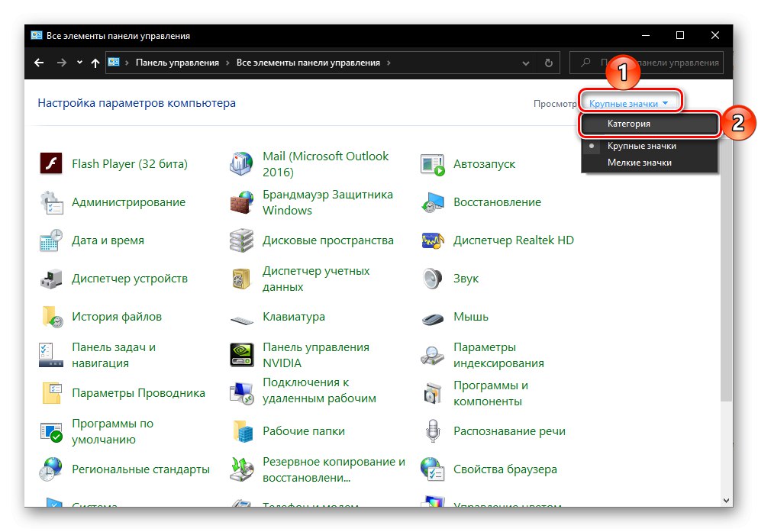Select Категория in the view menu

[x=650, y=124]
